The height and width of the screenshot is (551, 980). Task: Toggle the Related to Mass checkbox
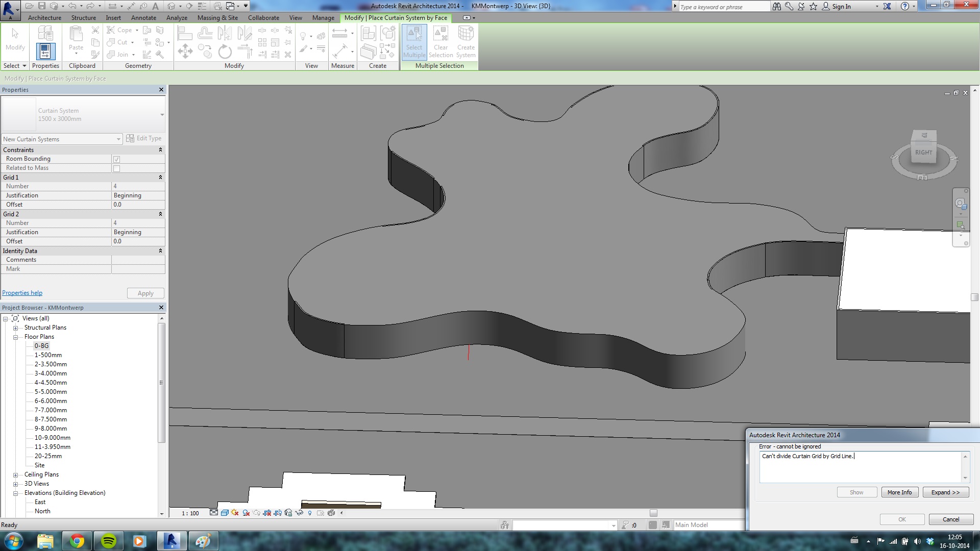point(116,168)
